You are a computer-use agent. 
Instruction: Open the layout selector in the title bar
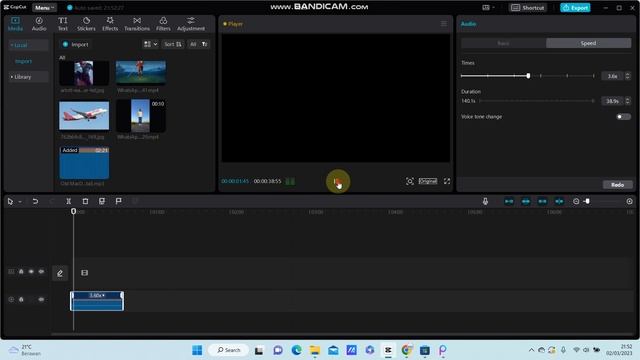[488, 7]
